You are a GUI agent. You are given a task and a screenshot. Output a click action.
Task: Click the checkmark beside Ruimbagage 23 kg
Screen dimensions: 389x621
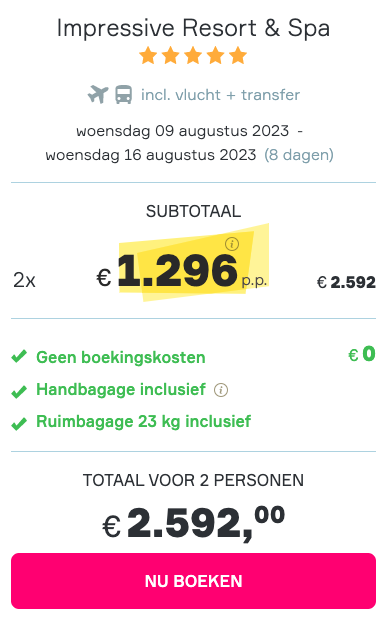tap(19, 423)
